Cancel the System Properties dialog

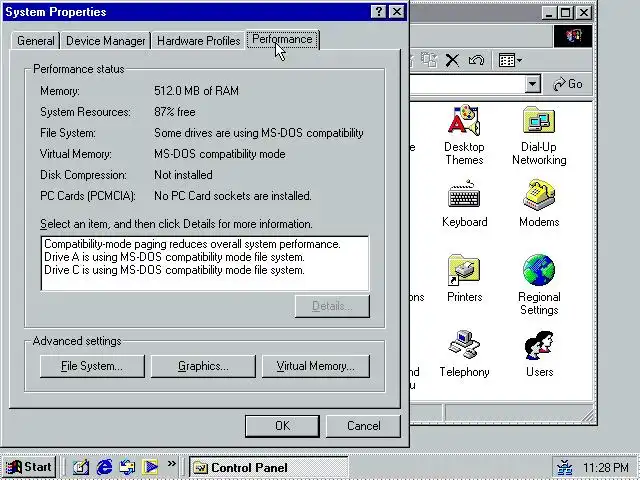tap(363, 426)
